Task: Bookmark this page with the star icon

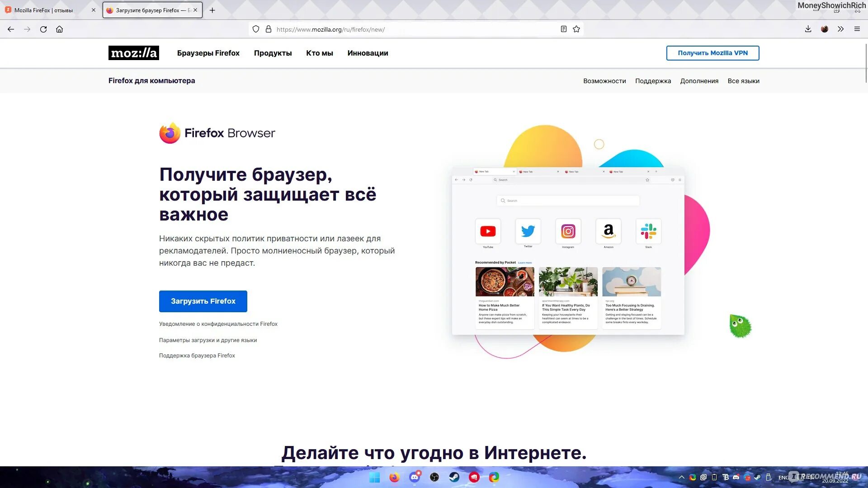Action: 576,29
